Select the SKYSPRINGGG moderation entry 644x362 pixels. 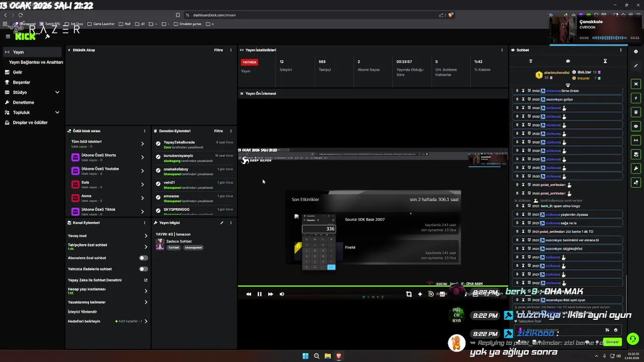click(x=194, y=210)
